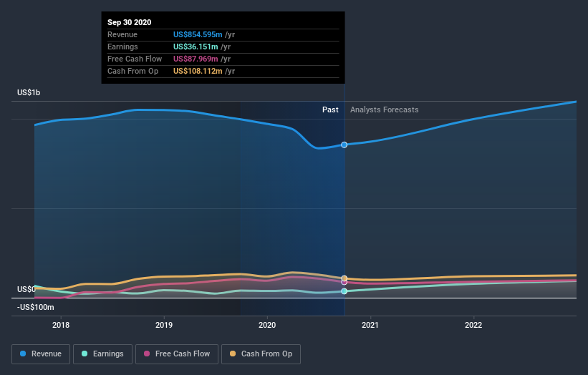This screenshot has height=375, width=588.
Task: Toggle the Earnings legend series
Action: coord(102,354)
